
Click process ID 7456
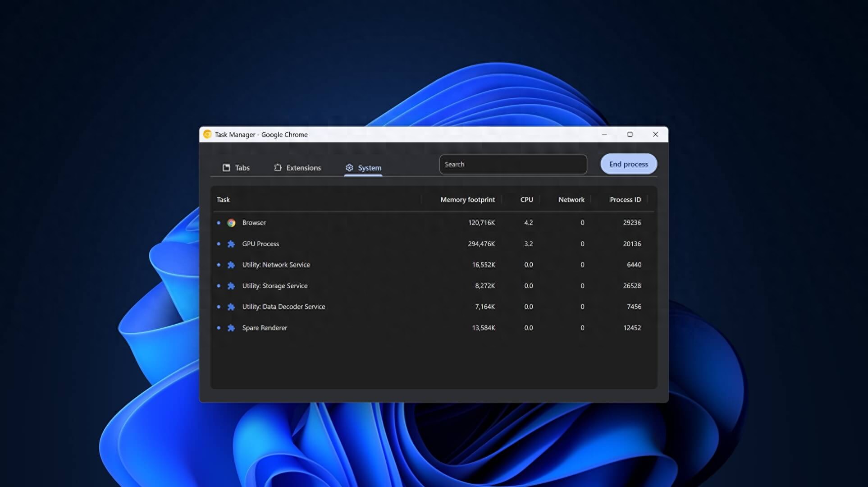point(634,307)
